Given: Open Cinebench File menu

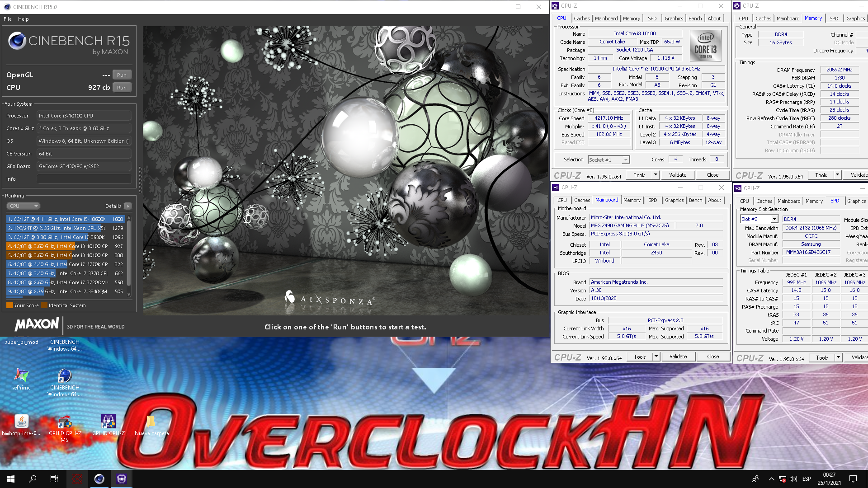Looking at the screenshot, I should tap(8, 19).
